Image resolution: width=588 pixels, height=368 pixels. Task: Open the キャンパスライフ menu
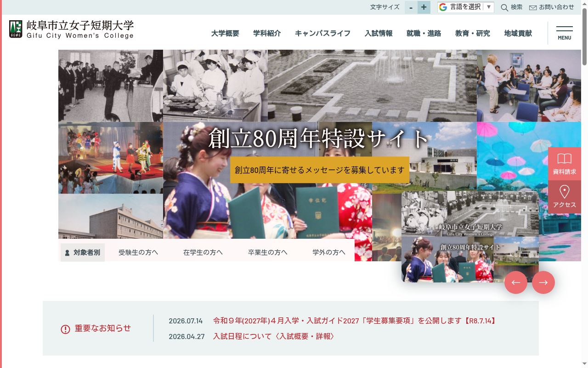tap(322, 33)
